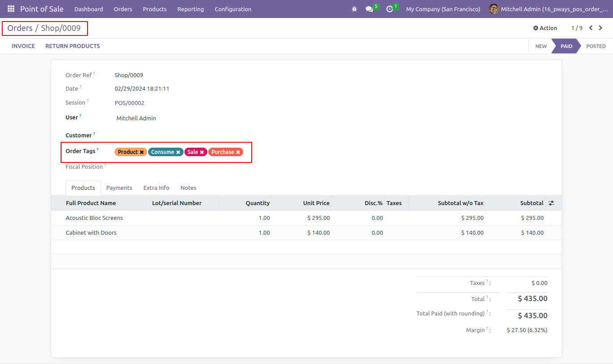
Task: Switch to the Payments tab
Action: pos(119,188)
